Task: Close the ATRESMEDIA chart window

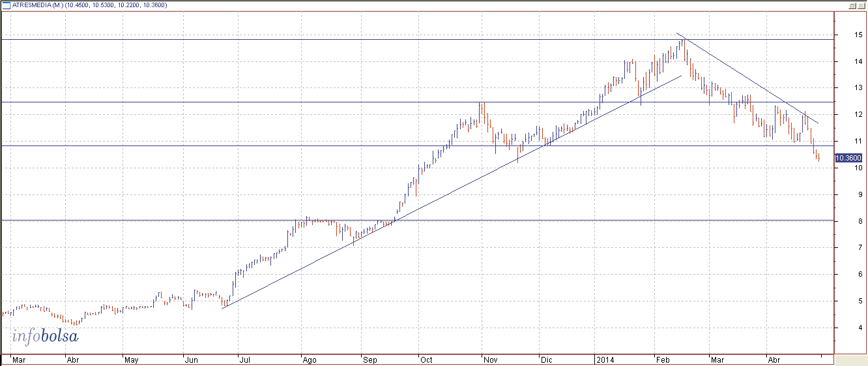Action: tap(861, 5)
